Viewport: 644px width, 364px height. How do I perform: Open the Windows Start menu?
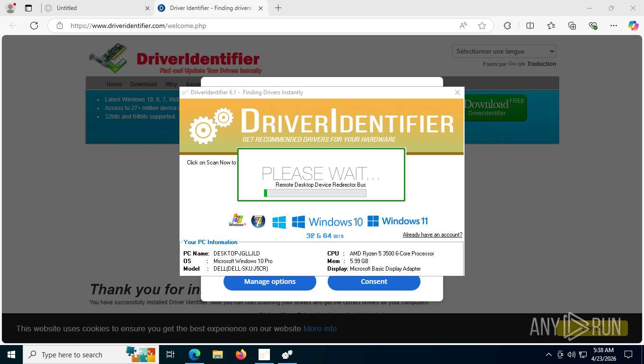click(x=11, y=355)
